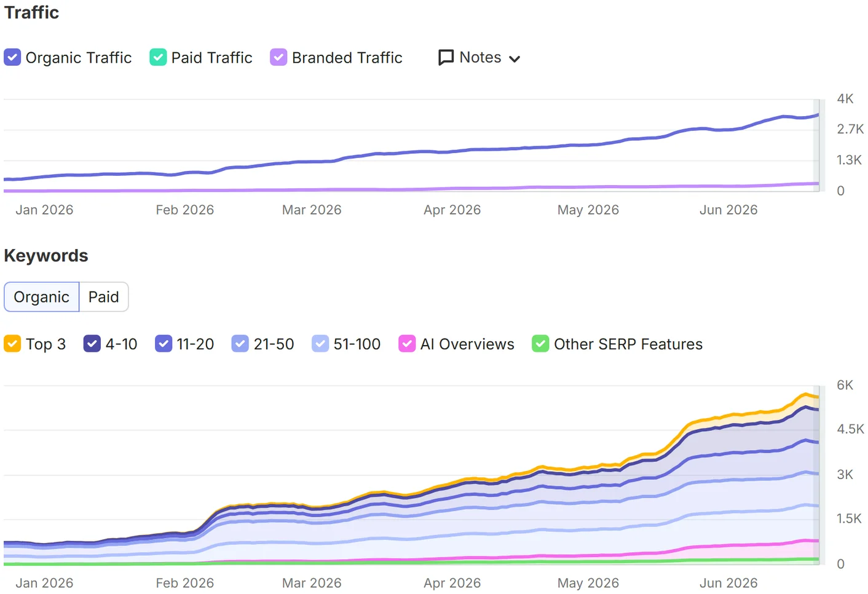Switch to the Paid keywords tab
The width and height of the screenshot is (868, 594).
[x=104, y=297]
